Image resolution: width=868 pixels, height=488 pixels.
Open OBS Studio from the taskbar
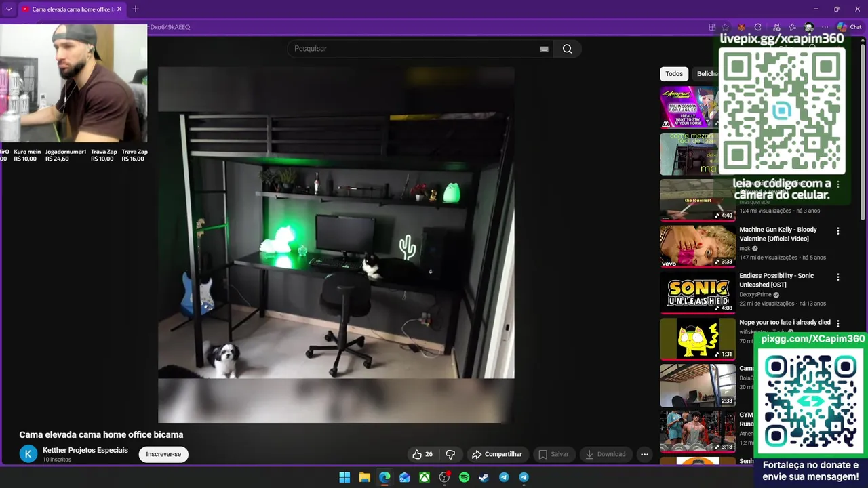click(444, 477)
